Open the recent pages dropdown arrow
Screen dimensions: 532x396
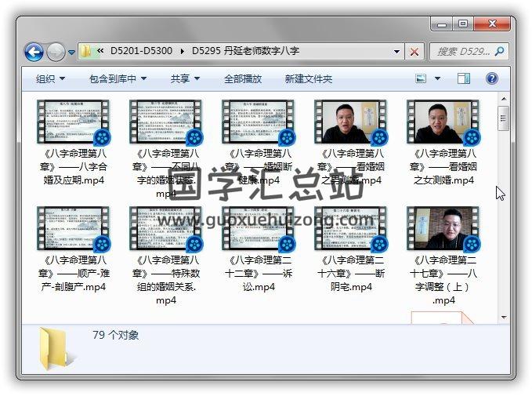click(x=71, y=53)
